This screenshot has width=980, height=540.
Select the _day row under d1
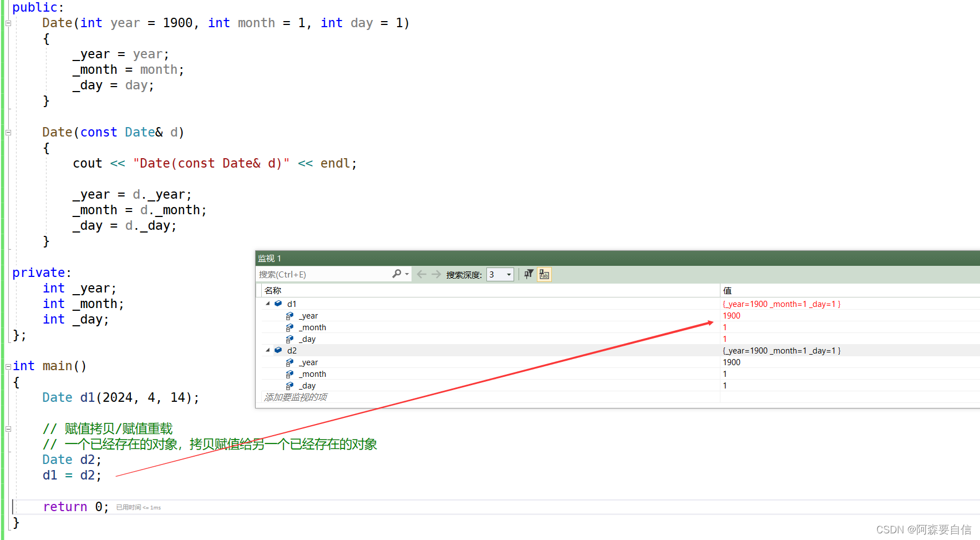[491, 339]
